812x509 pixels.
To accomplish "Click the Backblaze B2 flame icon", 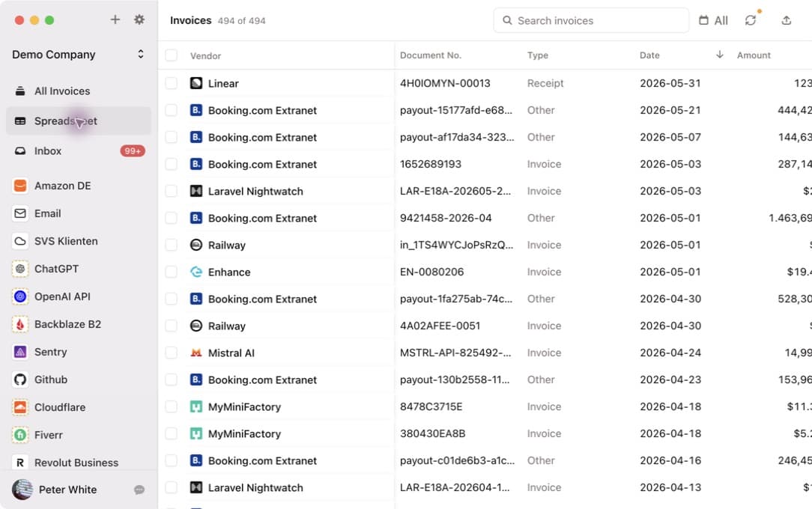I will (x=20, y=324).
